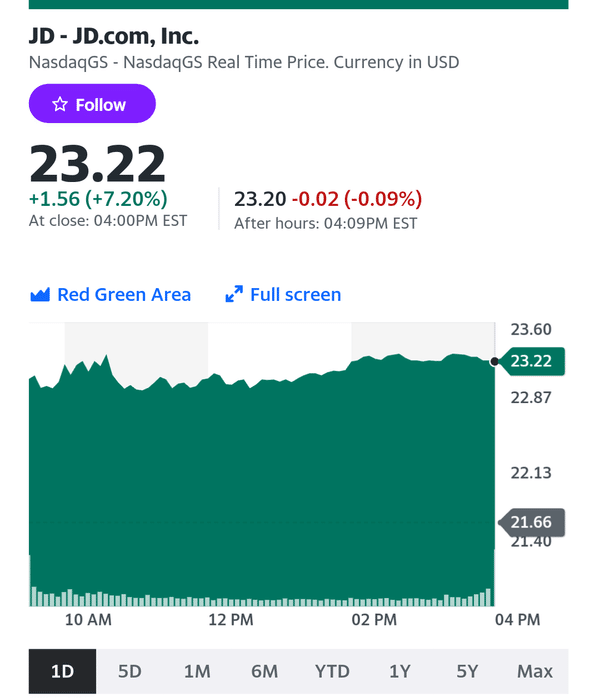Screen dimensions: 600x699
Task: Click the after hours price 23.20
Action: [x=260, y=199]
